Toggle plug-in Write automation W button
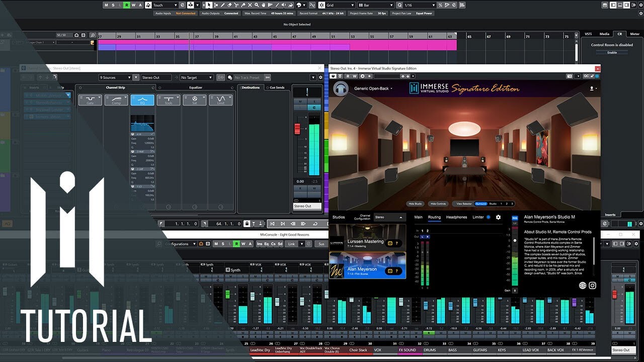Screen dimensions: 644x362 coord(355,76)
